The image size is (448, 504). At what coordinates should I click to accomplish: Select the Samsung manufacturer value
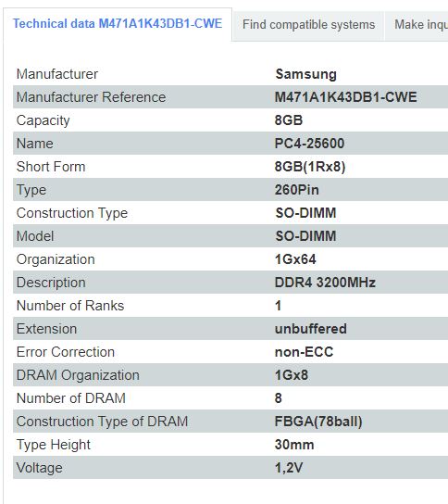(x=306, y=74)
